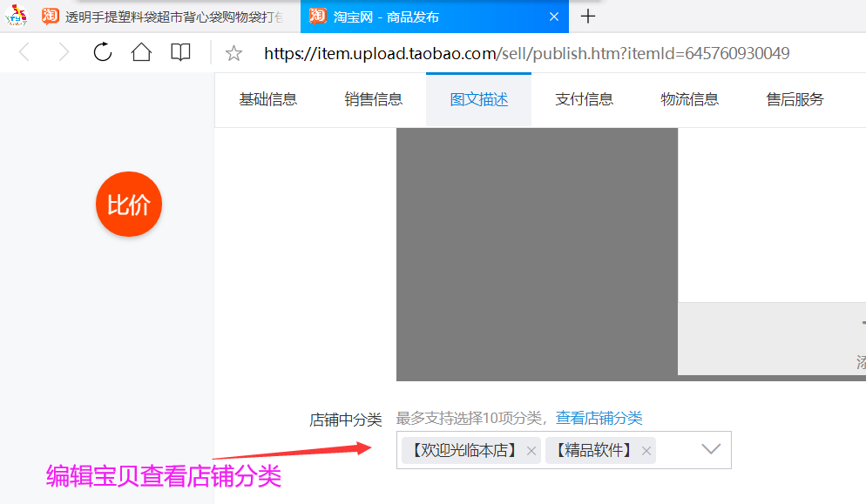This screenshot has height=504, width=866.
Task: Click the browser back arrow
Action: pos(24,53)
